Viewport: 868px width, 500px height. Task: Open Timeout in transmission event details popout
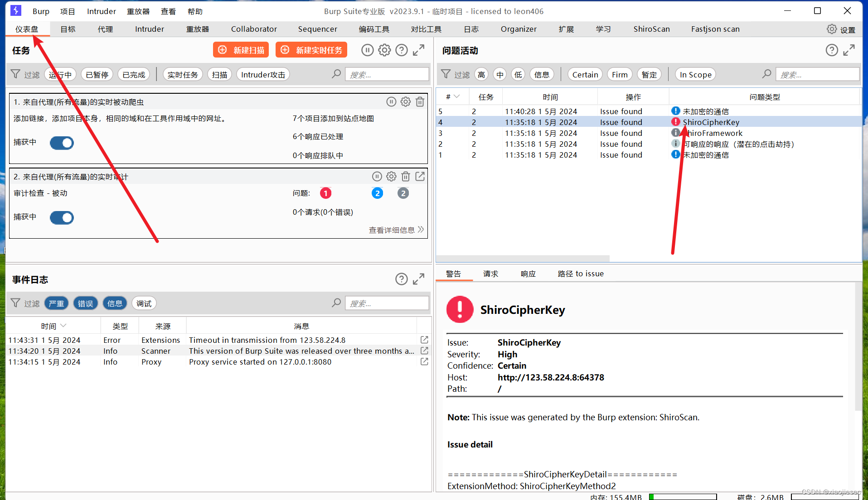pos(424,340)
